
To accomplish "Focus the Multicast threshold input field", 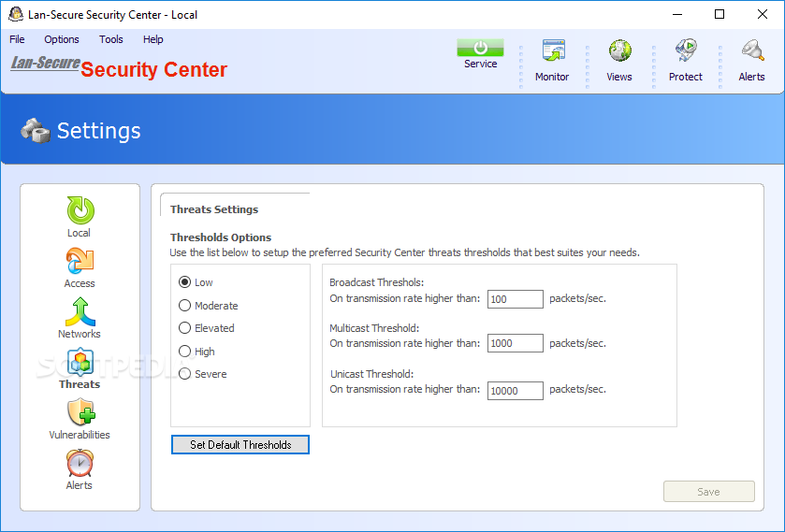I will tap(516, 343).
